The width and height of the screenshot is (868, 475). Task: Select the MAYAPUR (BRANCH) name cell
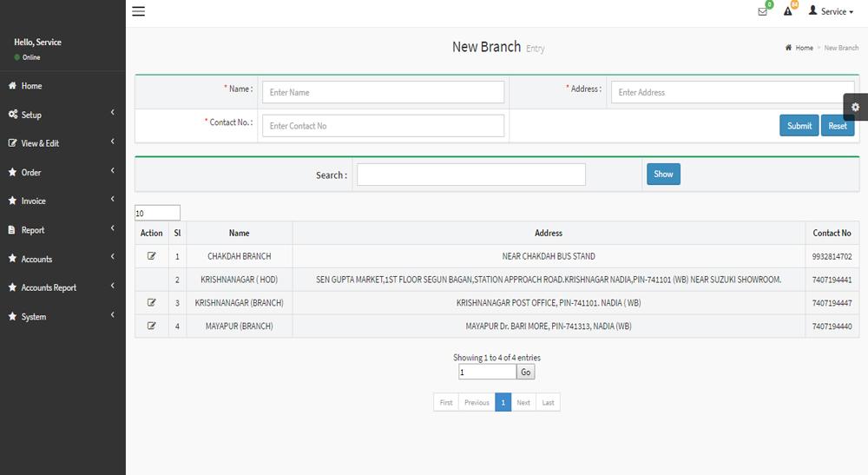click(240, 327)
